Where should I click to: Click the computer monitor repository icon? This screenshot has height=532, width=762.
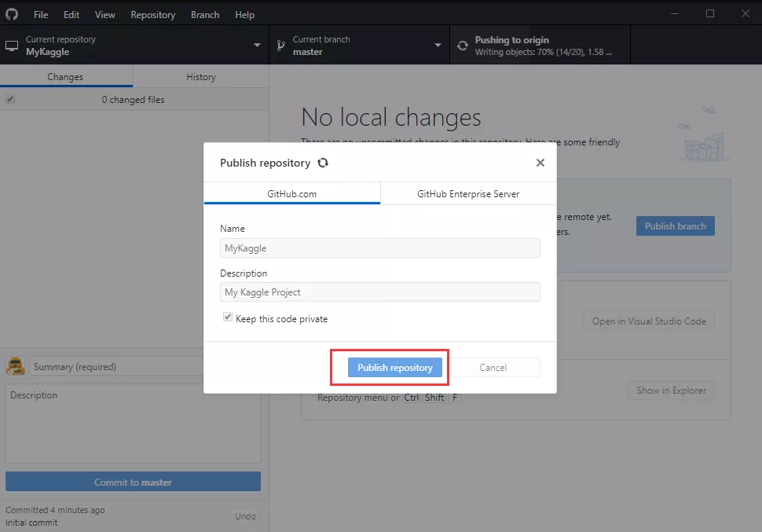(12, 46)
